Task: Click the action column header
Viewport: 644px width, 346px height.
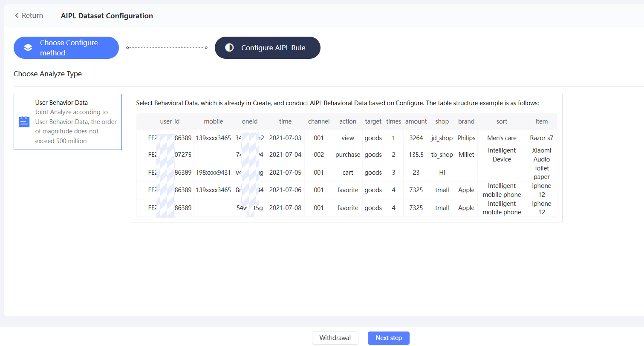Action: coord(348,121)
